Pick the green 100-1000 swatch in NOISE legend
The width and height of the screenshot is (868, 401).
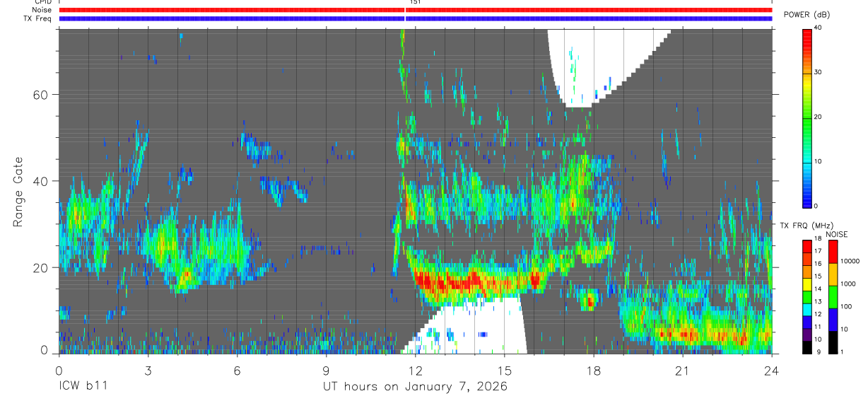pyautogui.click(x=832, y=296)
